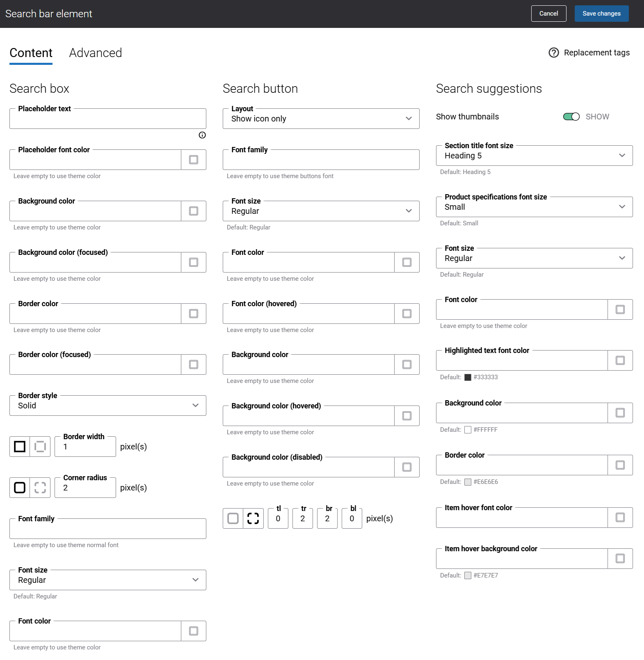This screenshot has height=660, width=644.
Task: Click the Replacement tags help icon
Action: (x=554, y=53)
